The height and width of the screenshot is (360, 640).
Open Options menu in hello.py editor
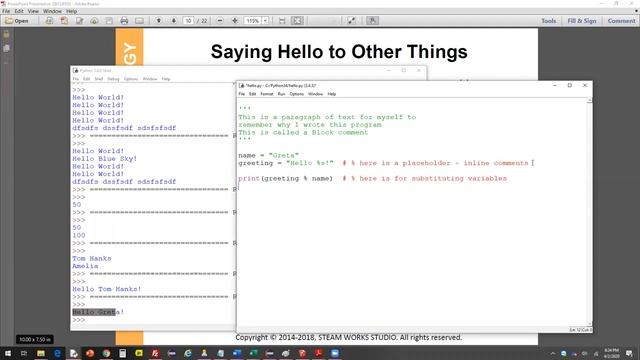[x=297, y=94]
